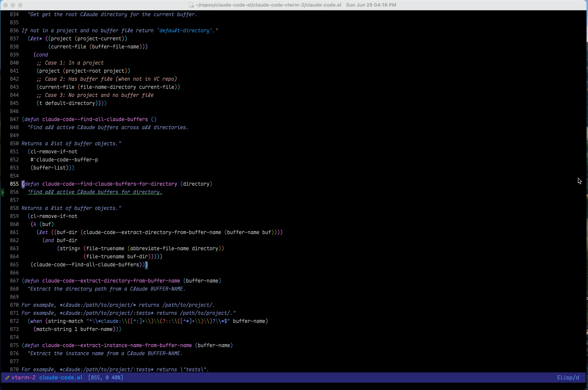The width and height of the screenshot is (588, 390).
Task: Select the vterm-2 workspace label in the mode line
Action: tap(24, 378)
